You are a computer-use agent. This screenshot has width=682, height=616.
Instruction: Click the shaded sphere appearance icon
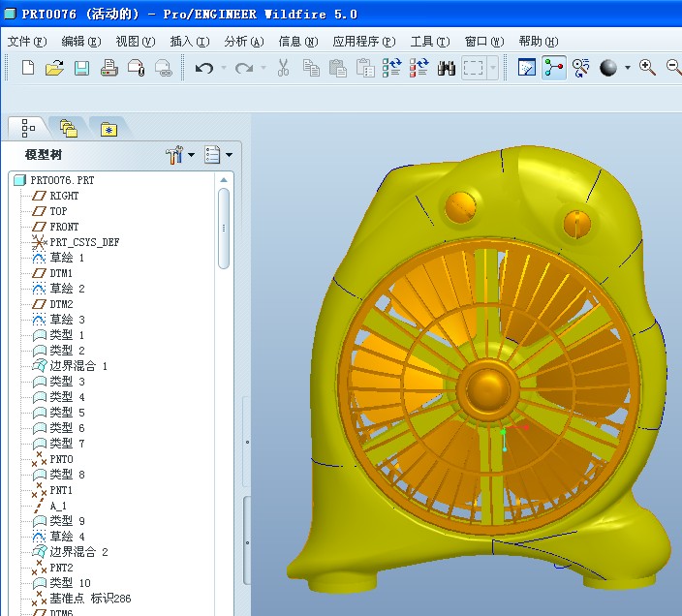pos(608,68)
